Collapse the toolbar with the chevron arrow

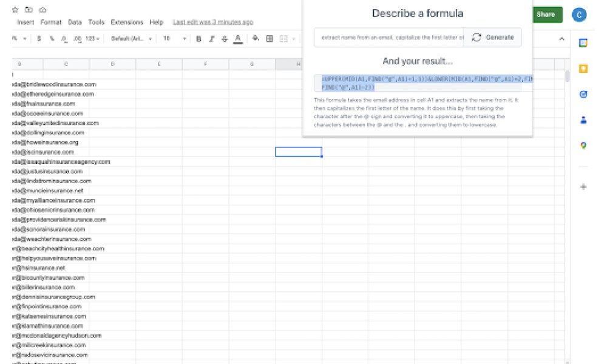pos(561,39)
